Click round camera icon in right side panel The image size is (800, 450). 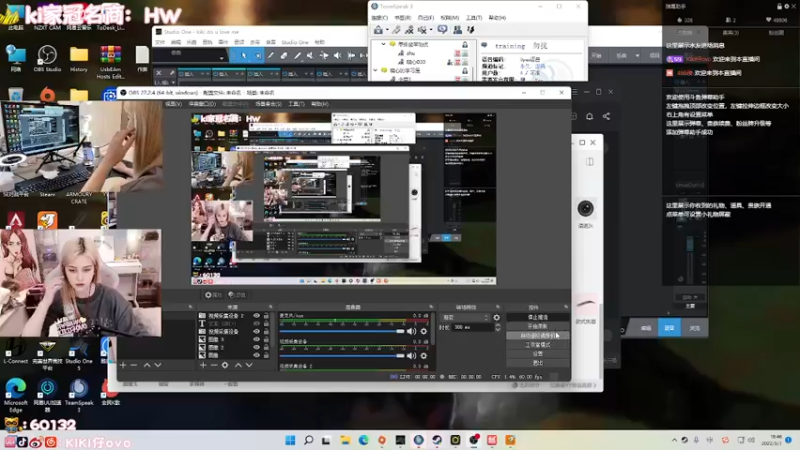pos(585,208)
